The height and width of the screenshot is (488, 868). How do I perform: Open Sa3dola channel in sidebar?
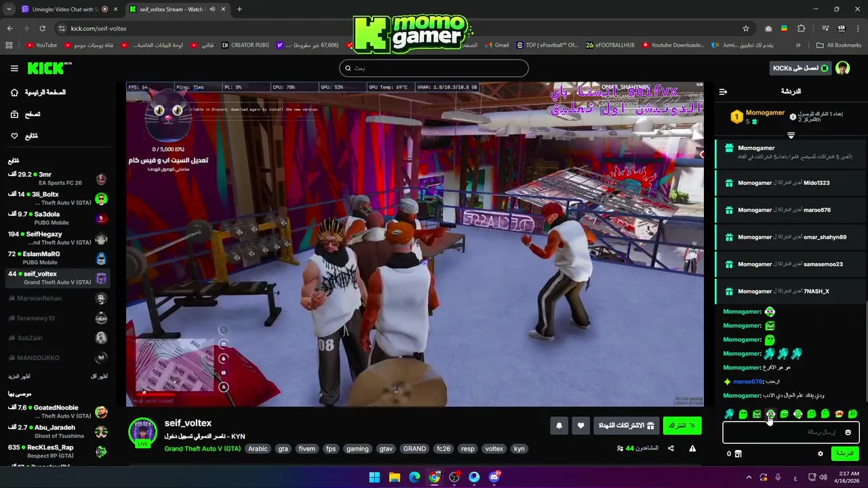(x=58, y=218)
